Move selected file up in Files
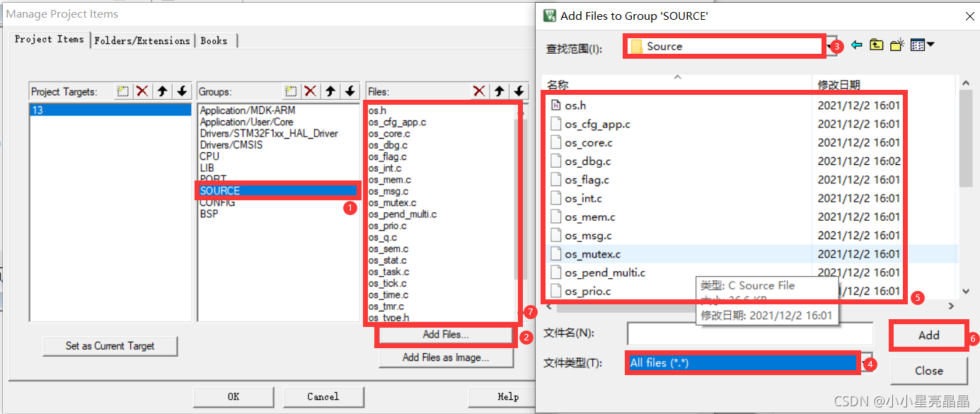Screen dimensions: 980x414 click(500, 91)
